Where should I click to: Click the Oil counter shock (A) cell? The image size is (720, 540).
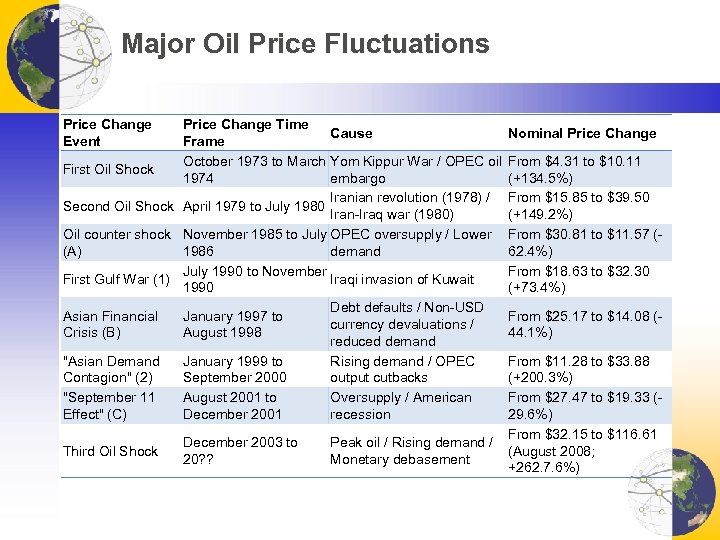(117, 243)
